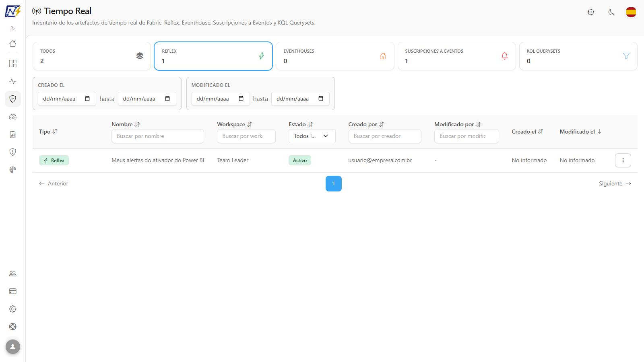Screen dimensions: 644x362
Task: Open the user avatar at sidebar bottom
Action: pos(13,347)
